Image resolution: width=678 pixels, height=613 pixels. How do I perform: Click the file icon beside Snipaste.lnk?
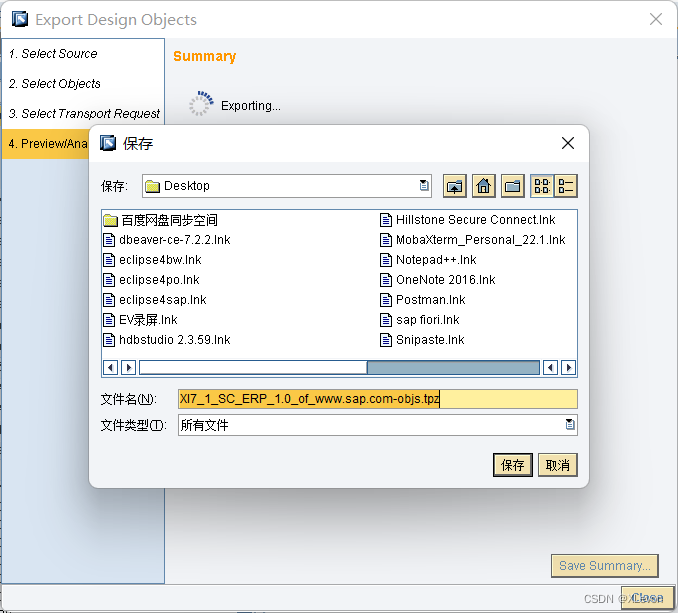point(386,340)
